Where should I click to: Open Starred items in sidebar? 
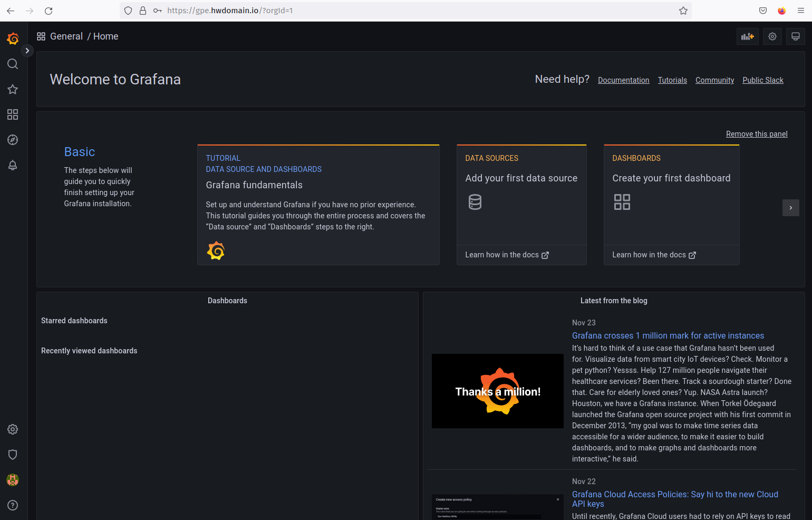(13, 89)
